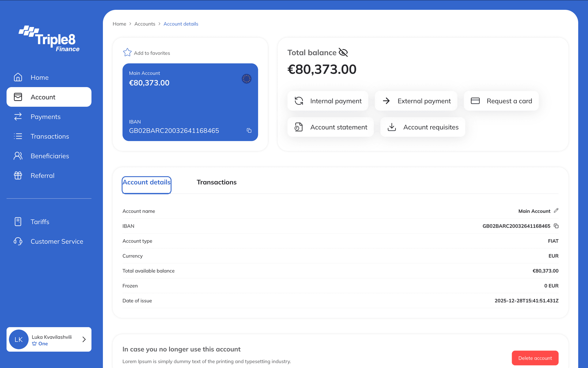Click the External payment button
588x368 pixels.
point(416,101)
